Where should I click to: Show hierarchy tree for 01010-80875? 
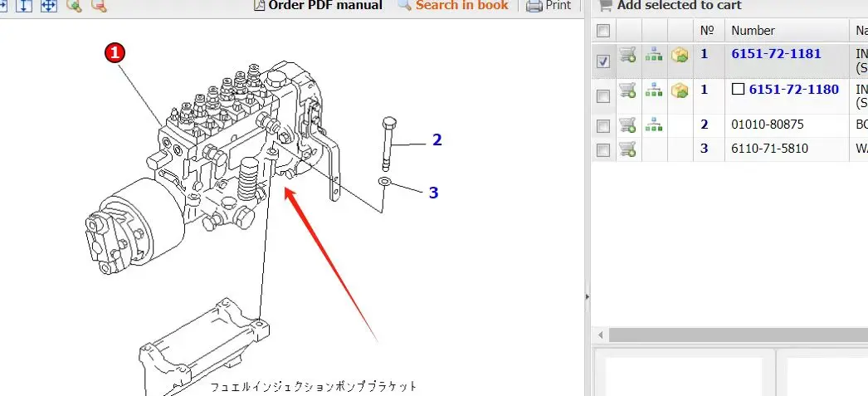654,125
